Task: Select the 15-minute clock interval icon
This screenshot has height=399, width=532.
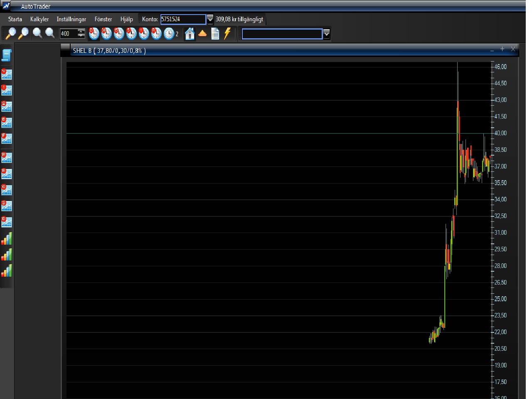Action: point(119,34)
